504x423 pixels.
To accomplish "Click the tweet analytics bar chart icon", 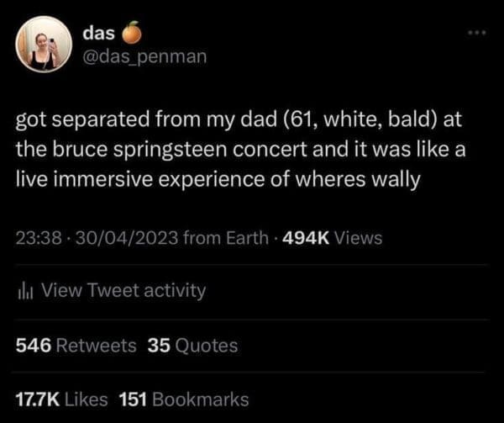I will (x=24, y=291).
